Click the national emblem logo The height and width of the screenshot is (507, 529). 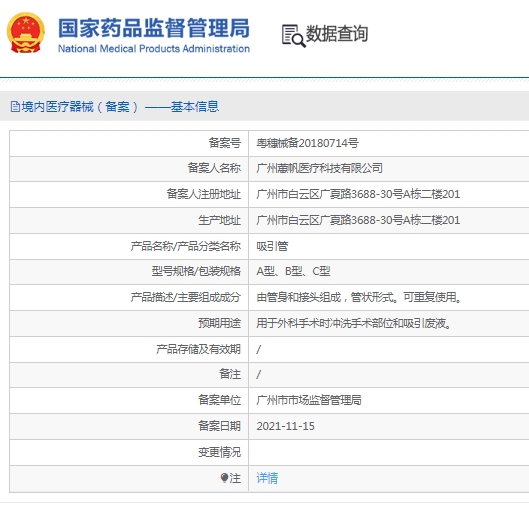click(x=26, y=33)
